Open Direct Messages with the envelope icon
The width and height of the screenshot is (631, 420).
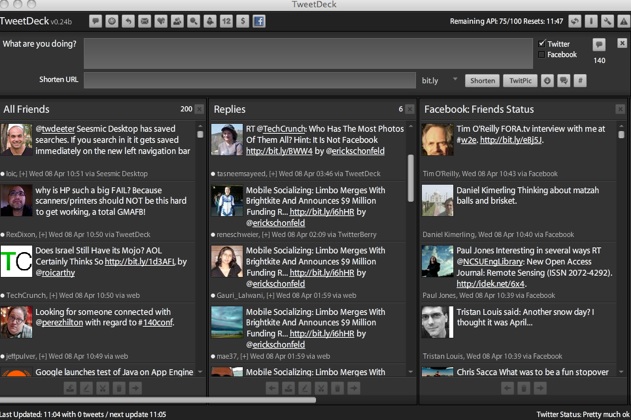145,21
